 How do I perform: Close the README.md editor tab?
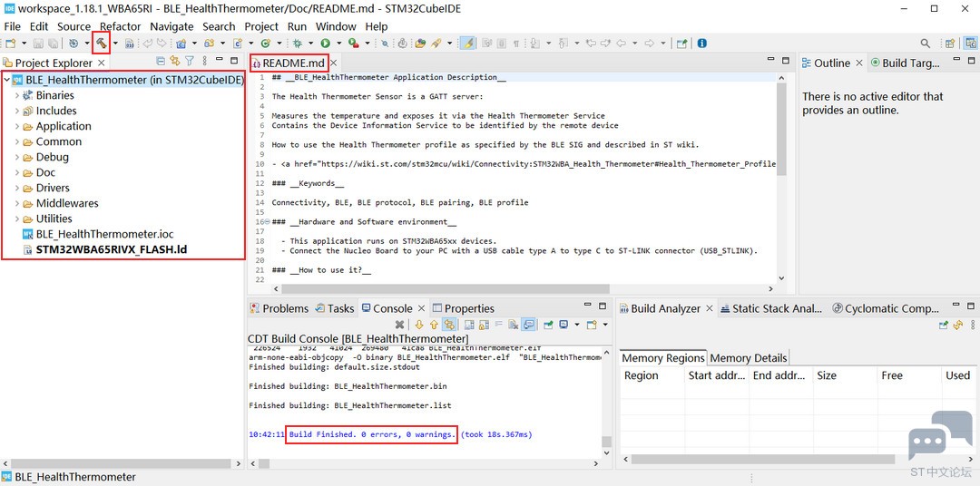click(x=334, y=63)
